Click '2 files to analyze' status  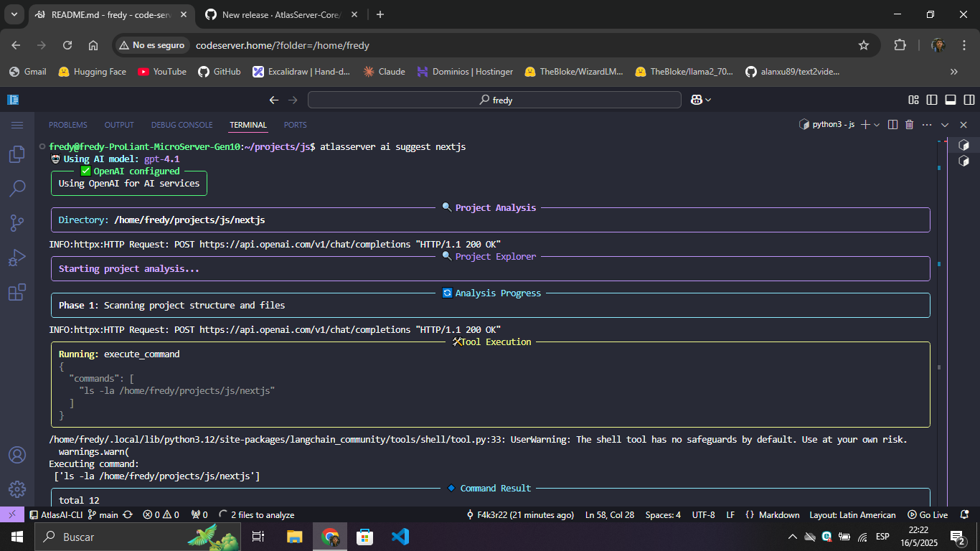(257, 514)
